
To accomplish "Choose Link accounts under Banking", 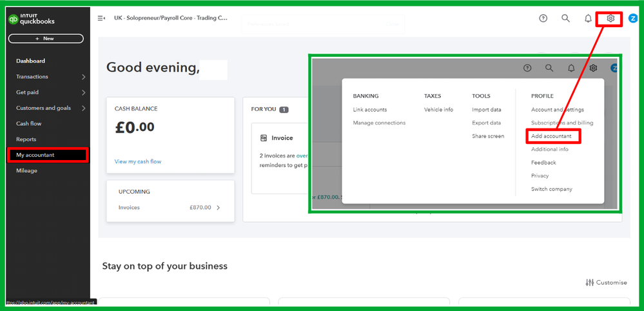I will [x=370, y=110].
